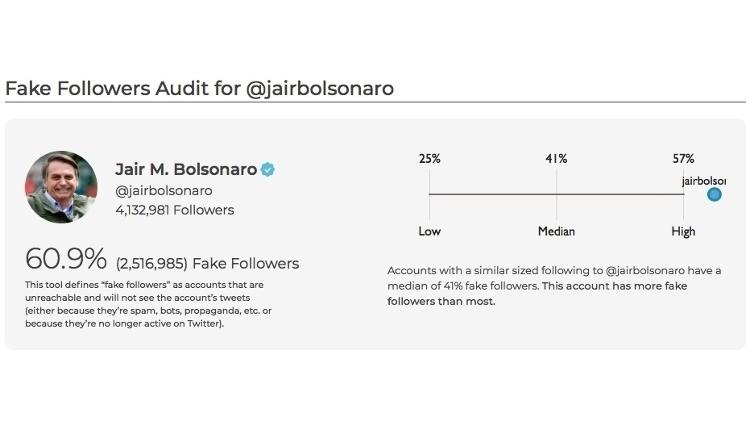Click the 41% label above the scale
Screen dimensions: 750x421
click(x=556, y=158)
